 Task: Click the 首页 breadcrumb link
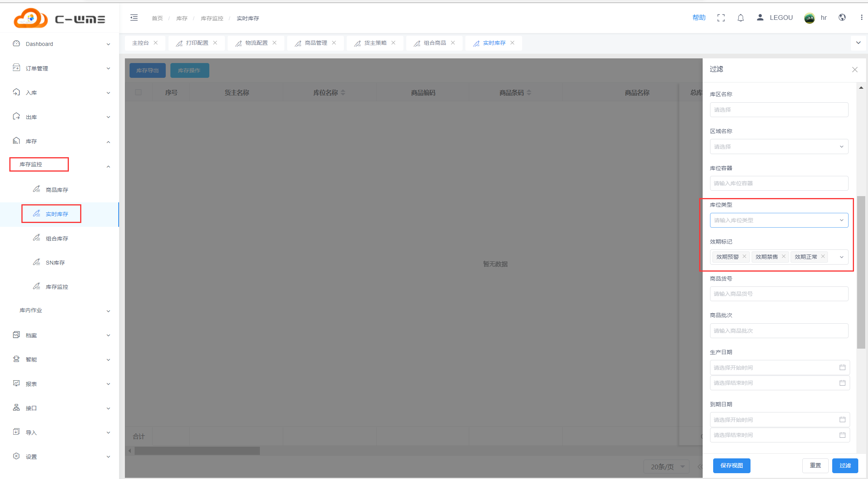pos(157,18)
